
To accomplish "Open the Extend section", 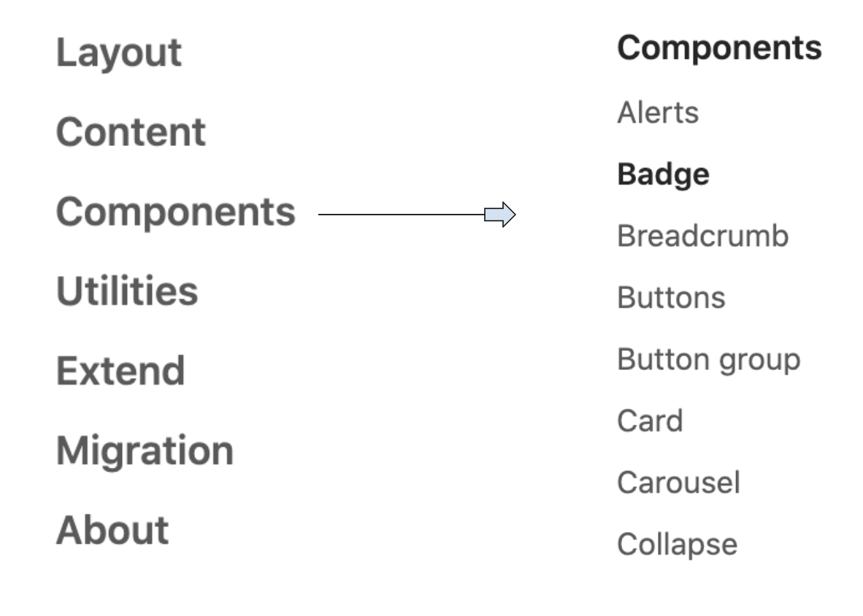I will click(x=120, y=371).
